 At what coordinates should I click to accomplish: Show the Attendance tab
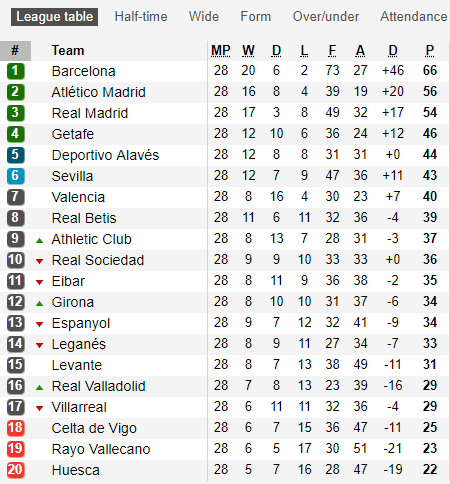pyautogui.click(x=414, y=17)
